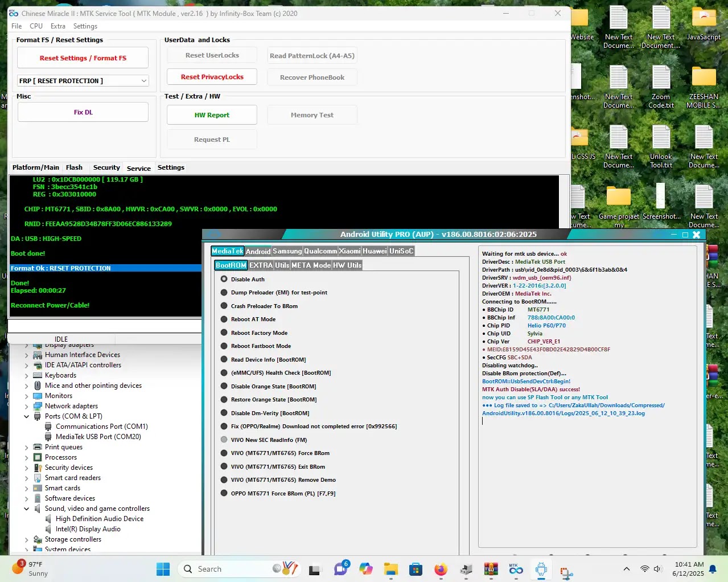
Task: Open the Extra menu in Chinese Miracle II
Action: point(57,26)
